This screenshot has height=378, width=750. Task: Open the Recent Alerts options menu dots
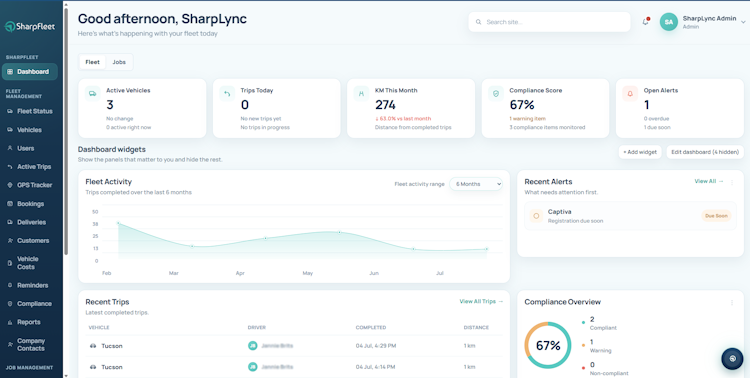coord(732,182)
